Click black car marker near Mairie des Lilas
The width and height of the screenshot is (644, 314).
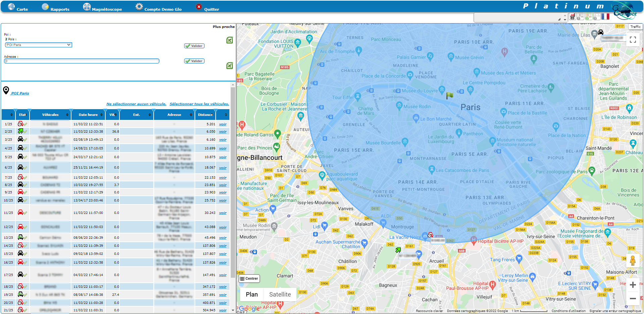coord(601,32)
